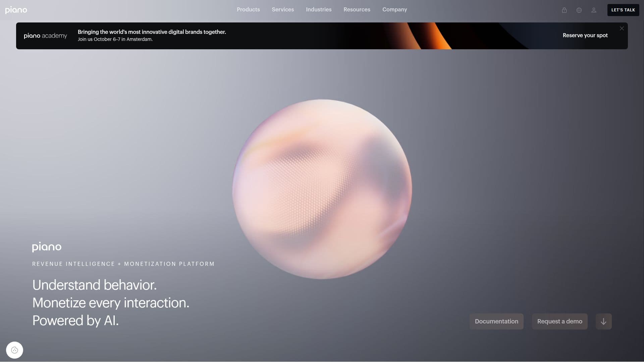This screenshot has width=644, height=362.
Task: Open the Industries menu
Action: [319, 10]
